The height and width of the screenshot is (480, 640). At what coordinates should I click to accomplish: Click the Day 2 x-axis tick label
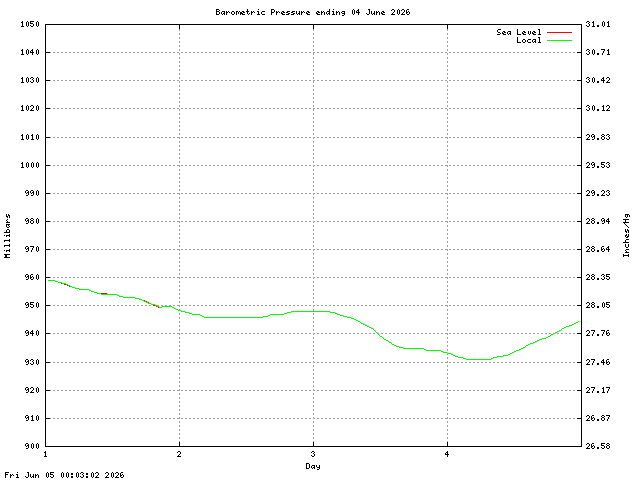coord(179,454)
